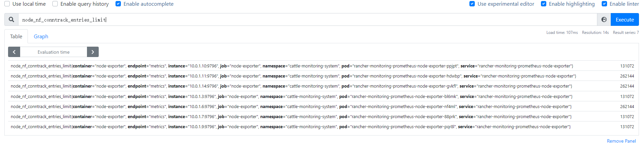Click the search magnifier icon
The height and width of the screenshot is (151, 644).
(11, 19)
